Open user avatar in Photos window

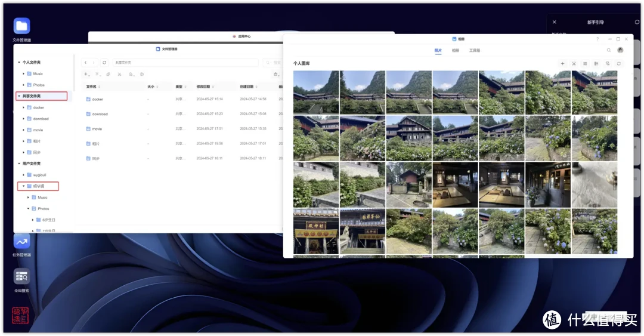620,50
